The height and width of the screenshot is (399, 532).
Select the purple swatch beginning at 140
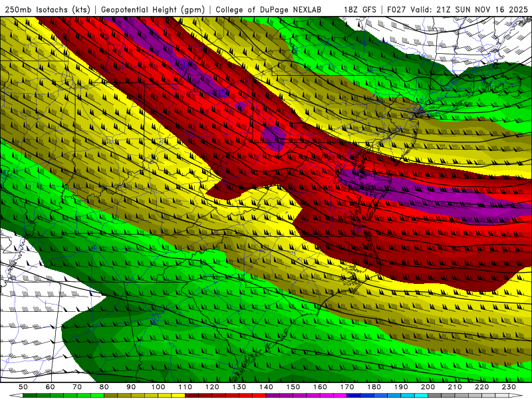pos(273,396)
